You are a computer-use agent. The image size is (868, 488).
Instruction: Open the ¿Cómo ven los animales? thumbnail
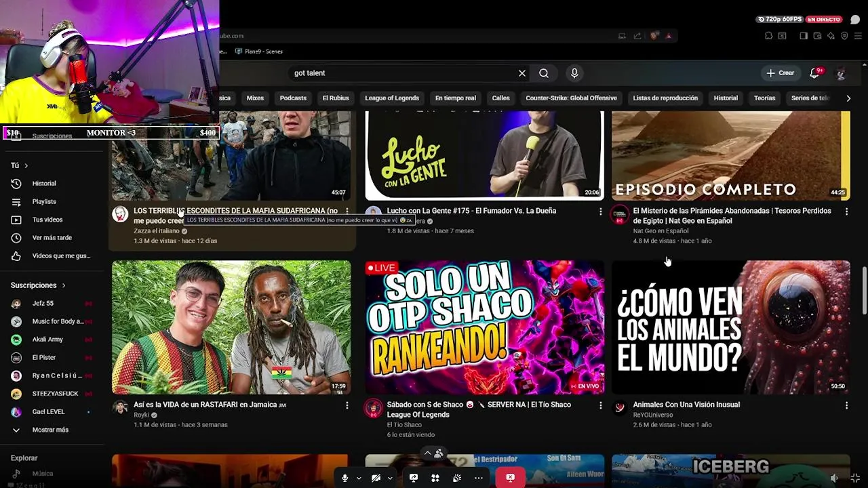(x=730, y=327)
